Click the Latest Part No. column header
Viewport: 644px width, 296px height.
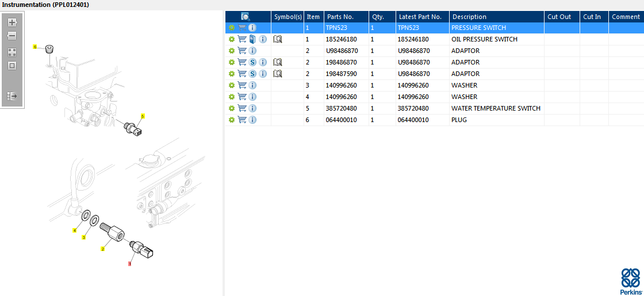pos(420,17)
